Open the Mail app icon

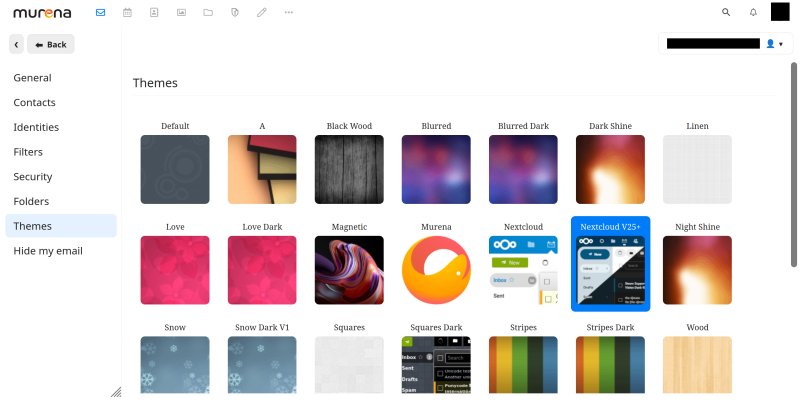101,12
